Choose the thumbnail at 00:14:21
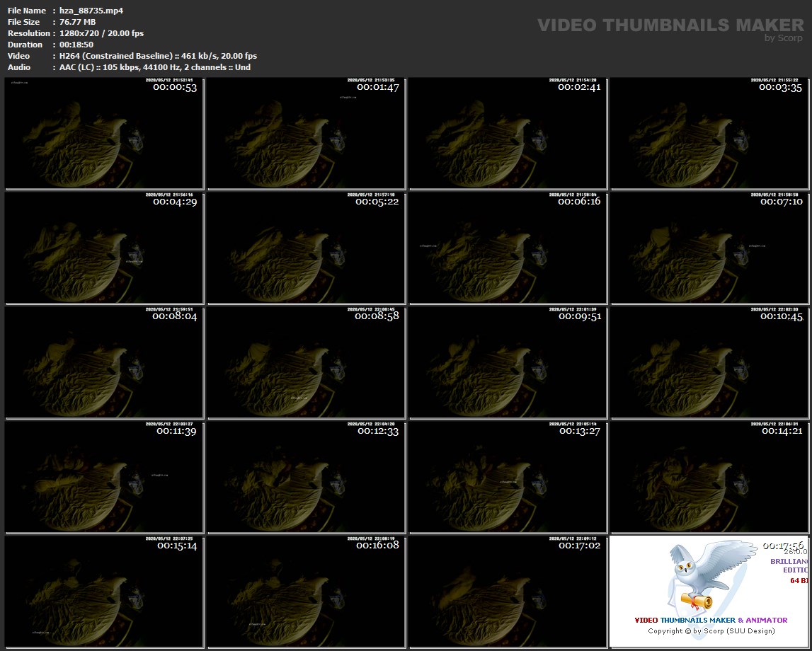812x651 pixels. tap(709, 477)
